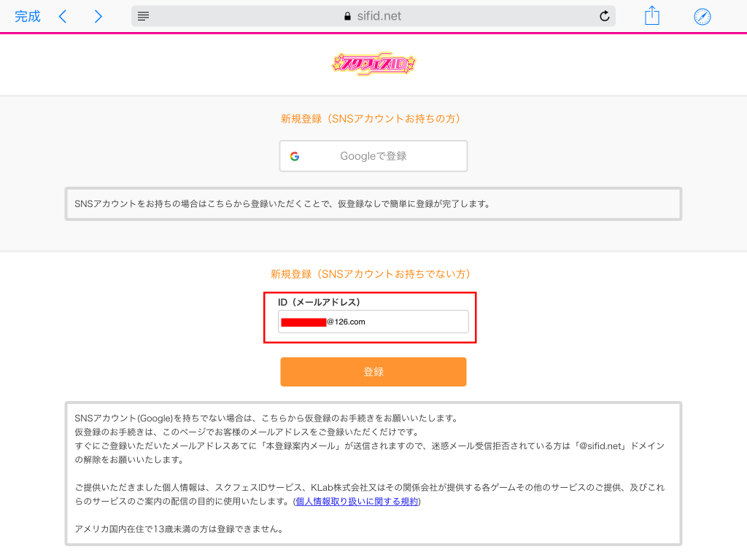Go back using the left chevron arrow
This screenshot has height=560, width=747.
[63, 16]
